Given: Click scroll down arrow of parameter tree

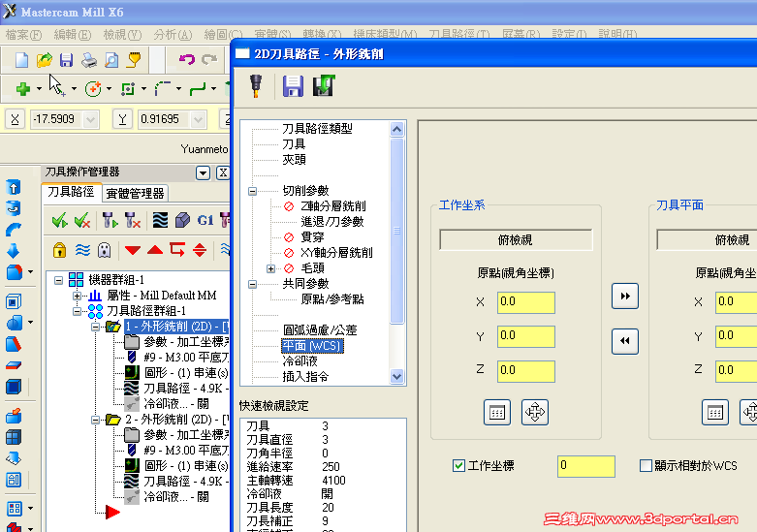Looking at the screenshot, I should (396, 376).
